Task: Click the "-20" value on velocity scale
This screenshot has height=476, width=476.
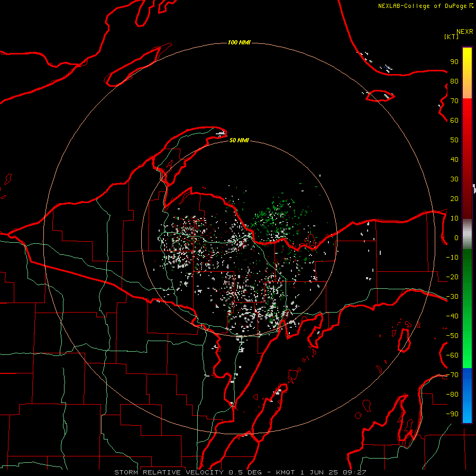Action: (452, 277)
